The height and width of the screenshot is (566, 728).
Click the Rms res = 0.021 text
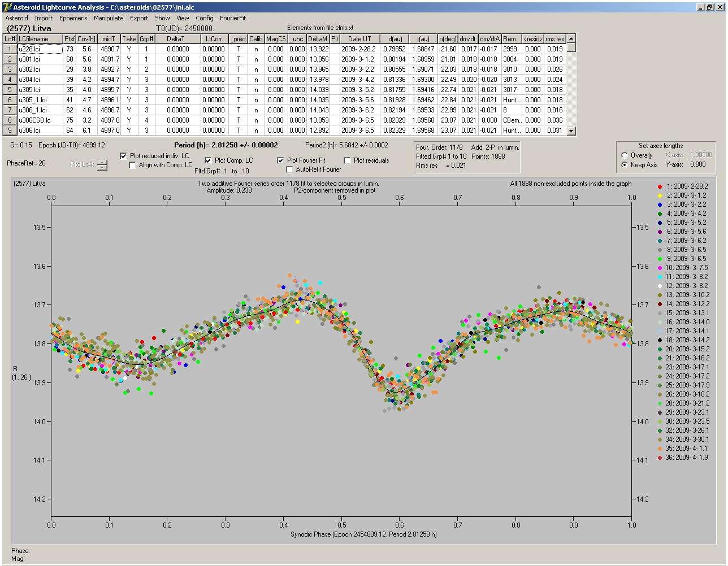pos(441,166)
